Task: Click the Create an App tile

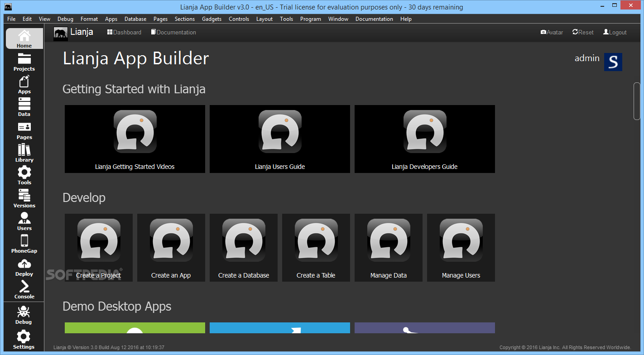Action: tap(171, 248)
